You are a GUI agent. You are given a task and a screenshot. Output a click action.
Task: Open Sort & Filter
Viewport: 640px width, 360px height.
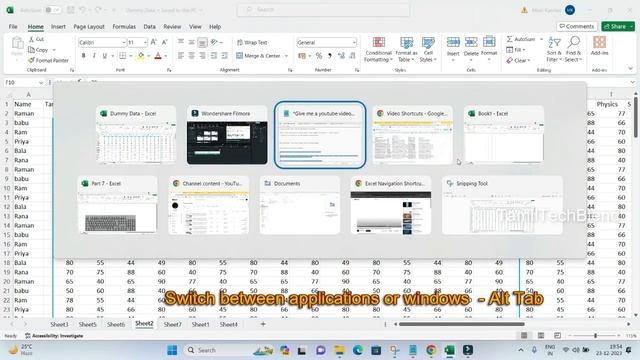tap(554, 49)
